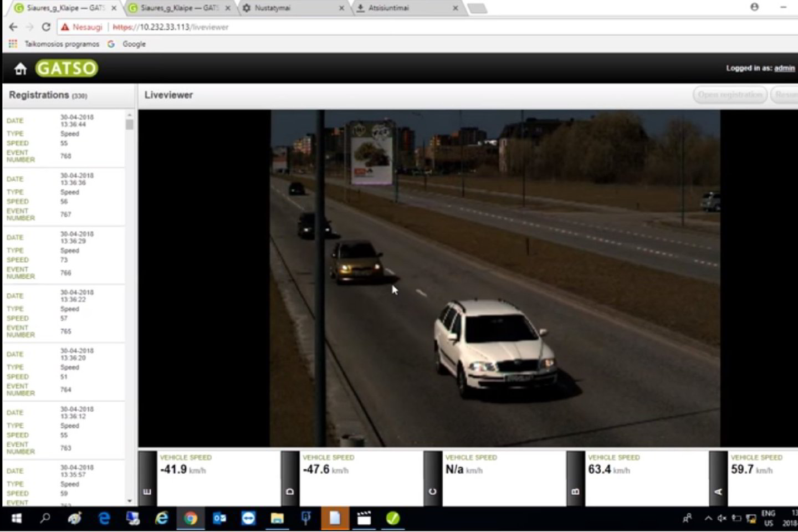
Task: Click the green GATSO logo
Action: pyautogui.click(x=66, y=68)
